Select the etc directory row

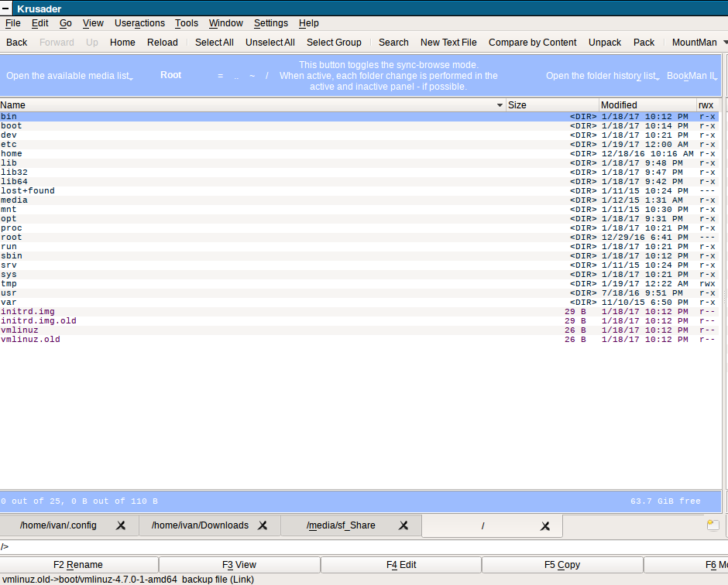pos(359,144)
